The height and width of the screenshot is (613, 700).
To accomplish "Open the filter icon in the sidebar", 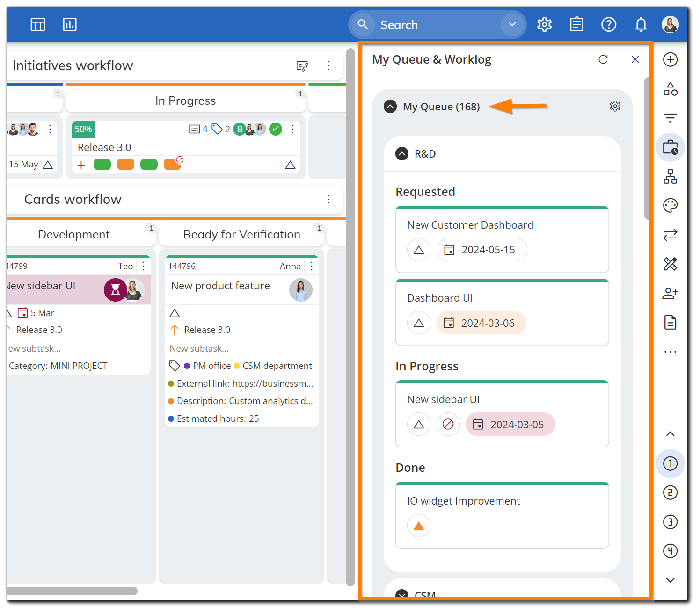I will [x=670, y=118].
